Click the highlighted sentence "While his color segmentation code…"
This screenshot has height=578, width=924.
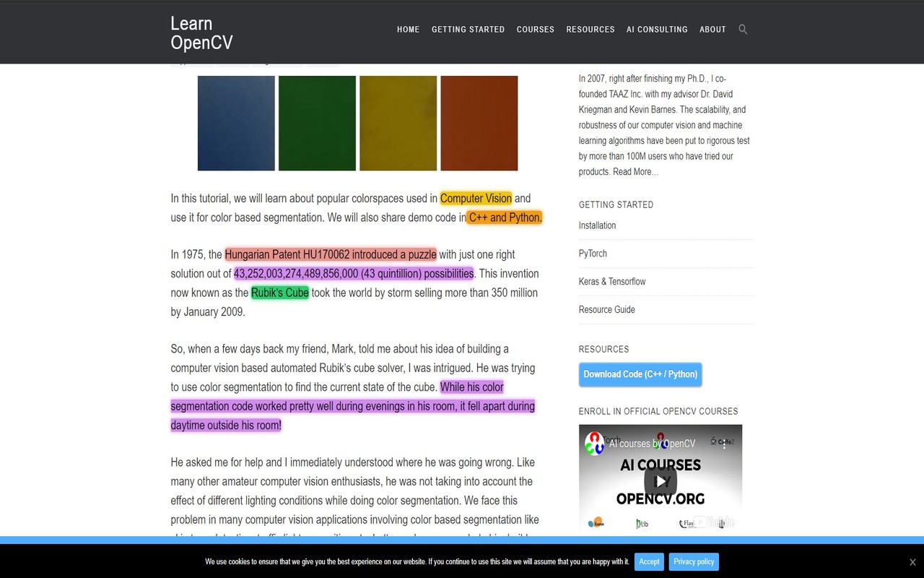[353, 406]
